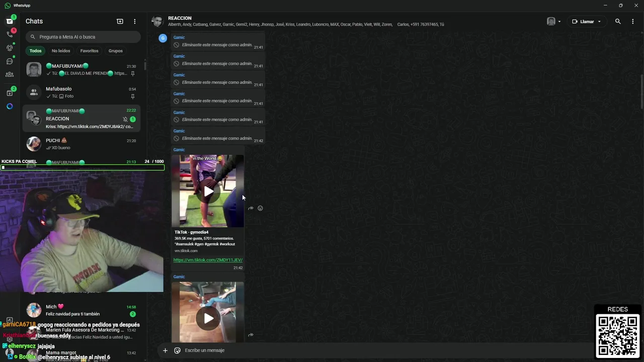This screenshot has width=644, height=362.
Task: Open the Communities icon in sidebar
Action: pyautogui.click(x=10, y=74)
